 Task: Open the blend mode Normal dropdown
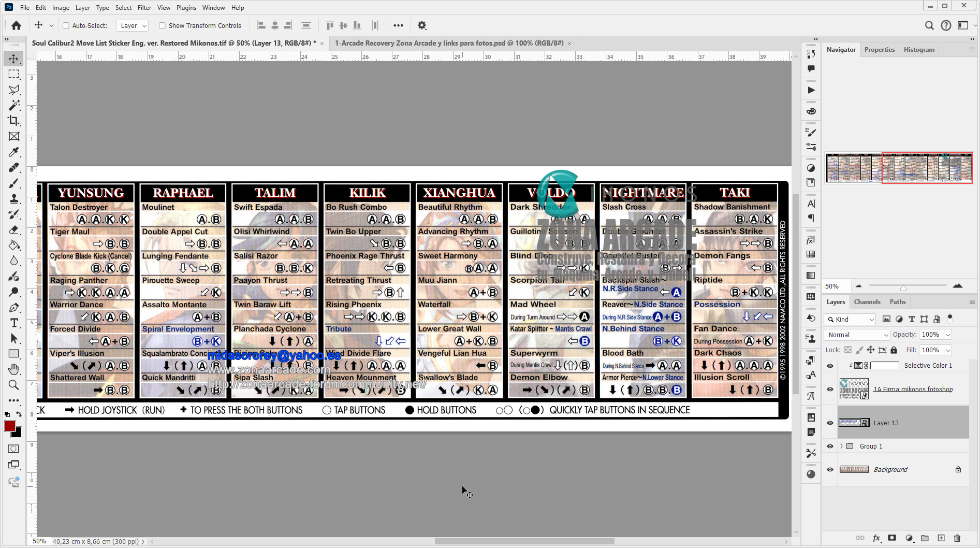pyautogui.click(x=857, y=335)
